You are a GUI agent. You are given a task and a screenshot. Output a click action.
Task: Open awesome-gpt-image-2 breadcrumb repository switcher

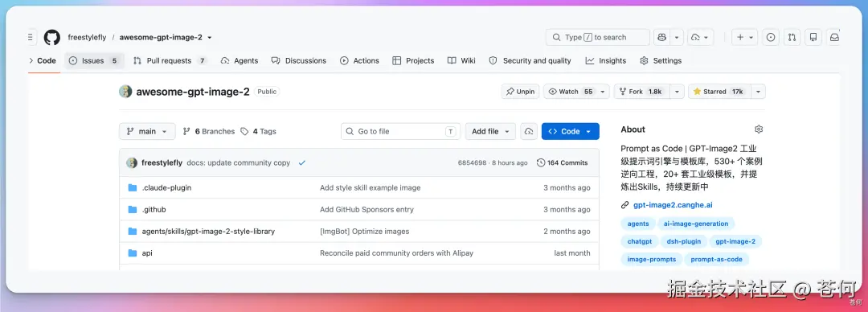point(166,38)
